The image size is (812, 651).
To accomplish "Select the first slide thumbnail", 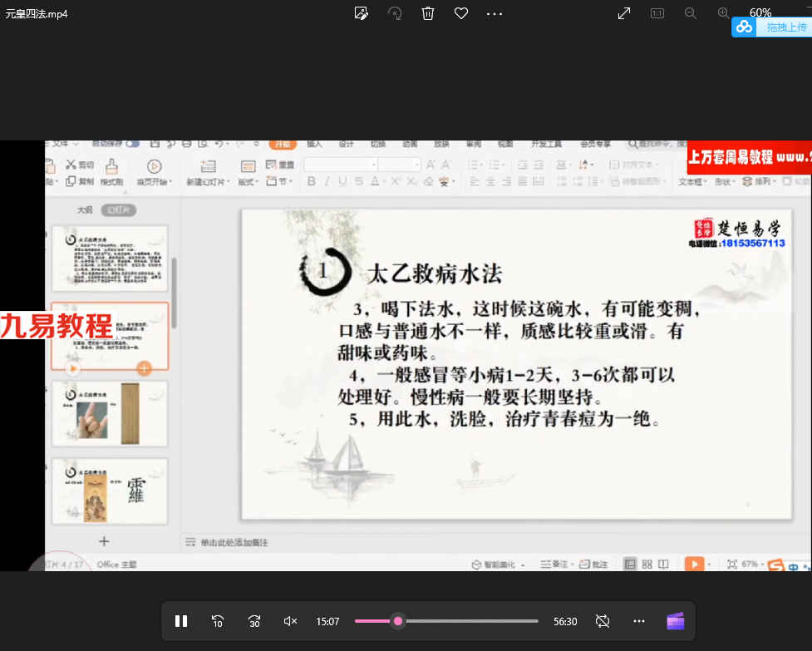I will [x=110, y=258].
